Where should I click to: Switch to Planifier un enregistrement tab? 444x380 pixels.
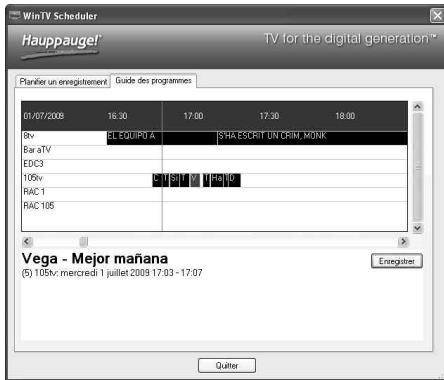point(63,82)
